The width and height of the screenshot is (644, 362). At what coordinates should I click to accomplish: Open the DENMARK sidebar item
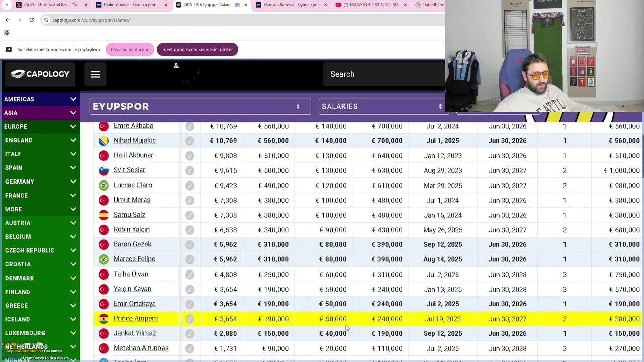click(40, 278)
